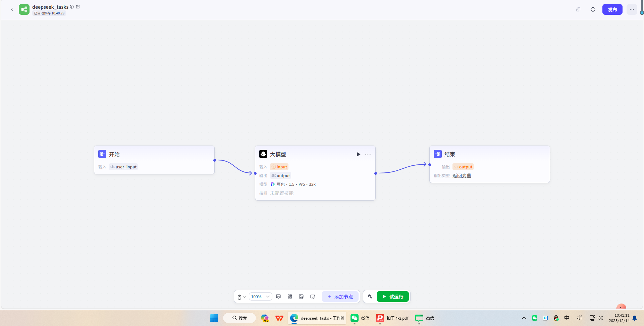This screenshot has width=644, height=326.
Task: Click the minimap icon in bottom toolbar
Action: (x=313, y=296)
